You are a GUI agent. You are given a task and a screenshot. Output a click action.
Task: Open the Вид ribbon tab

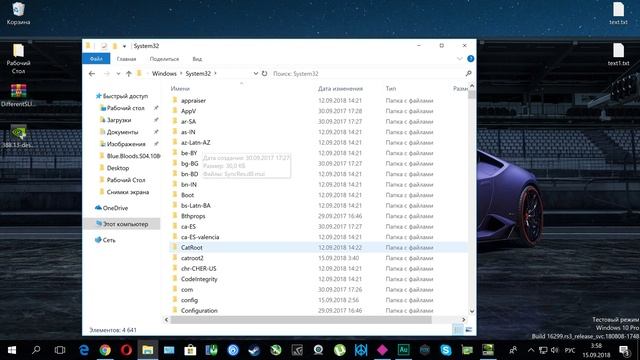[197, 59]
